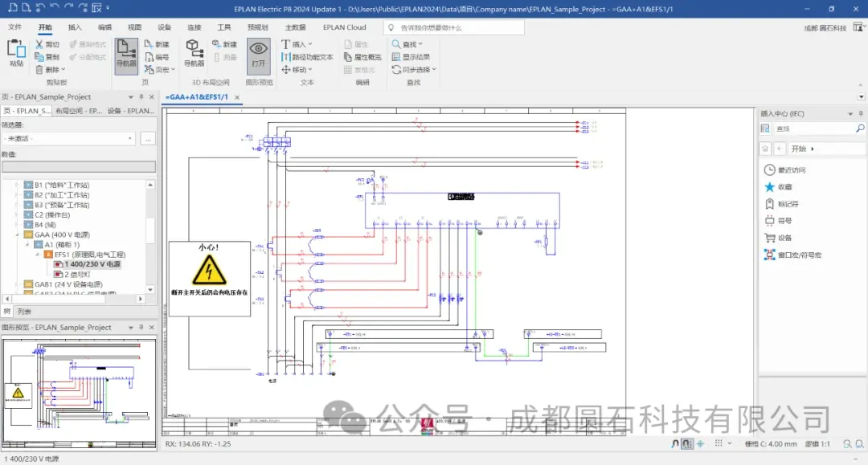Click the status bar zoom-out magnifier icon

[x=847, y=444]
